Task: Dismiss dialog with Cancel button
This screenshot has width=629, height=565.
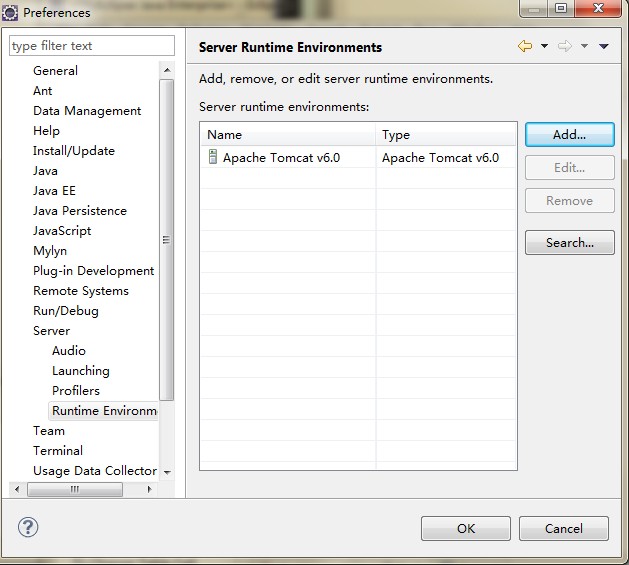Action: point(564,528)
